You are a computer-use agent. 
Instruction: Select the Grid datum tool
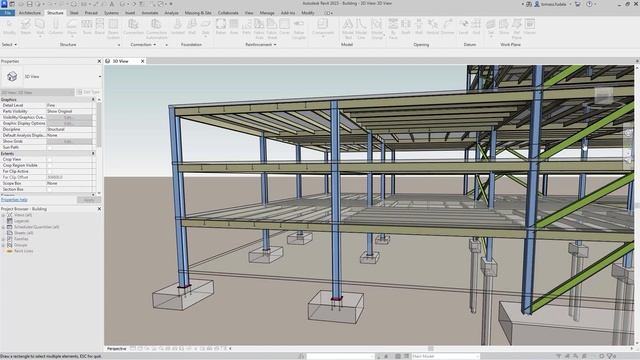tap(476, 27)
